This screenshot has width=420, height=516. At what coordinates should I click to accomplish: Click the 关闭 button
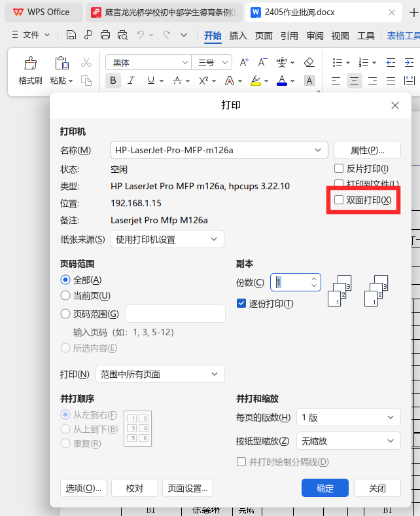(377, 488)
